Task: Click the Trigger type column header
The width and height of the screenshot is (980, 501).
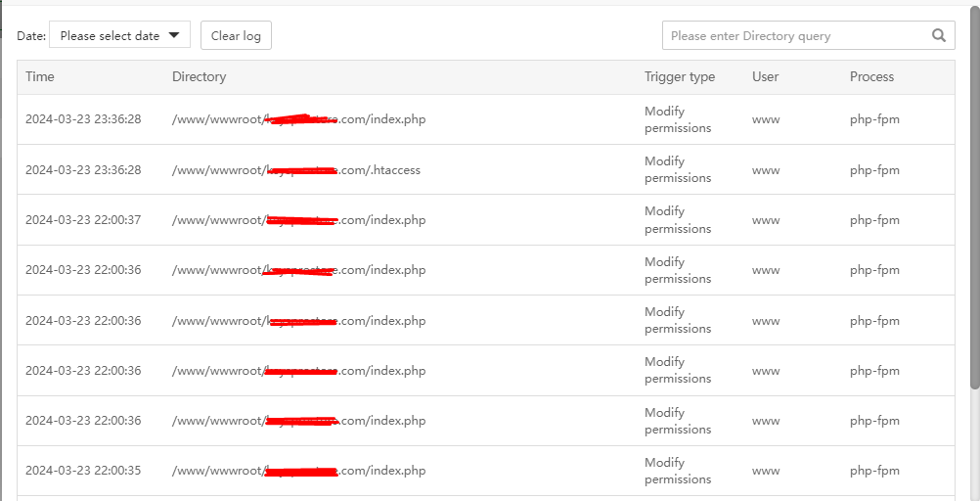Action: 680,76
